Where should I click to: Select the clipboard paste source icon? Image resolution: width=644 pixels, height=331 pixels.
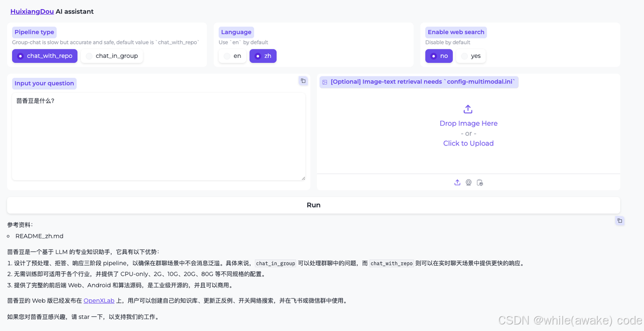(x=479, y=183)
